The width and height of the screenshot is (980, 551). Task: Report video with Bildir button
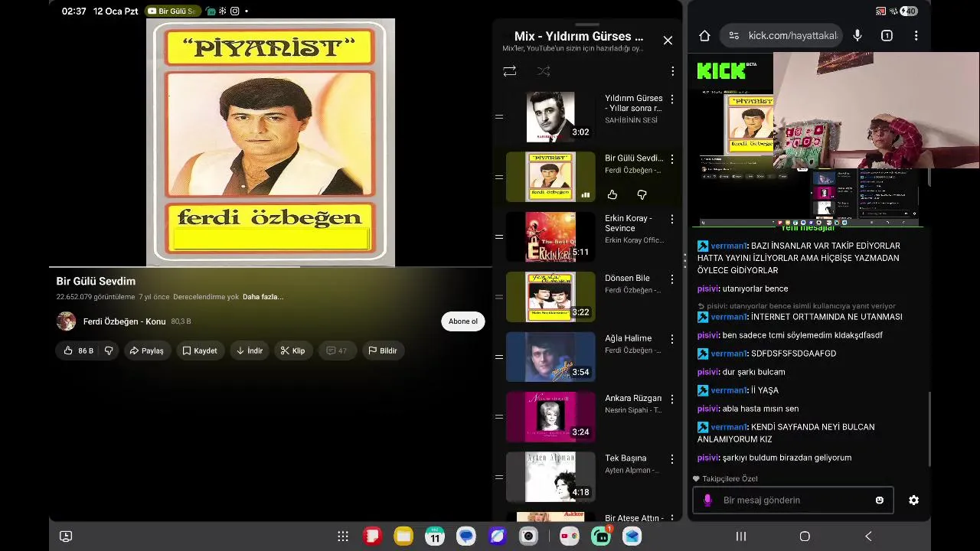(x=383, y=350)
